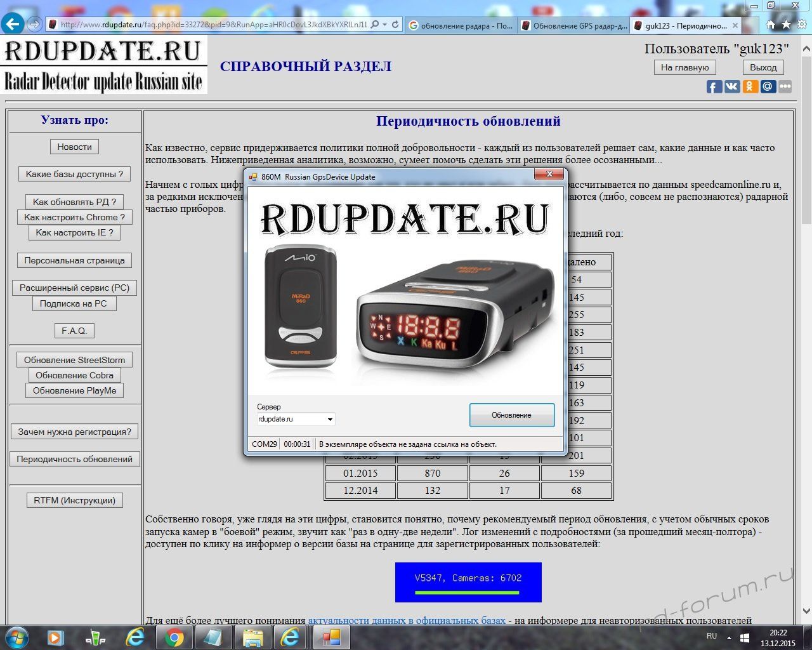Open 'Зачем нужна регистрация?' page

pyautogui.click(x=74, y=432)
